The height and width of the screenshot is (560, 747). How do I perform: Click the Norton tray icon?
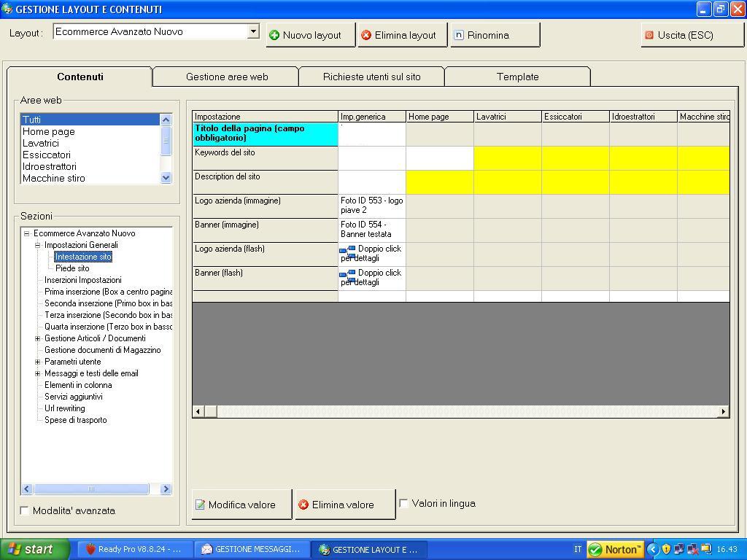pyautogui.click(x=615, y=550)
